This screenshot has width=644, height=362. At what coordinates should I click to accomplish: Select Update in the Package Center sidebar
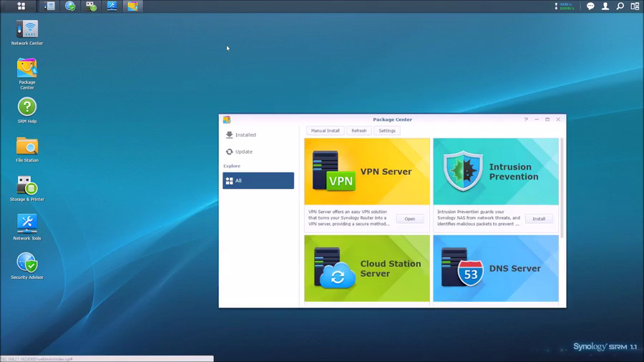244,152
